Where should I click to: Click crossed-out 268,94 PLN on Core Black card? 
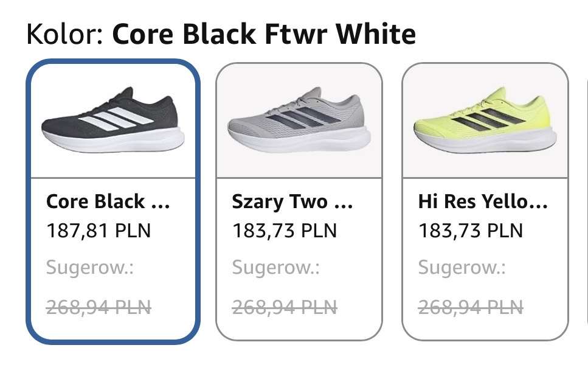pyautogui.click(x=99, y=307)
